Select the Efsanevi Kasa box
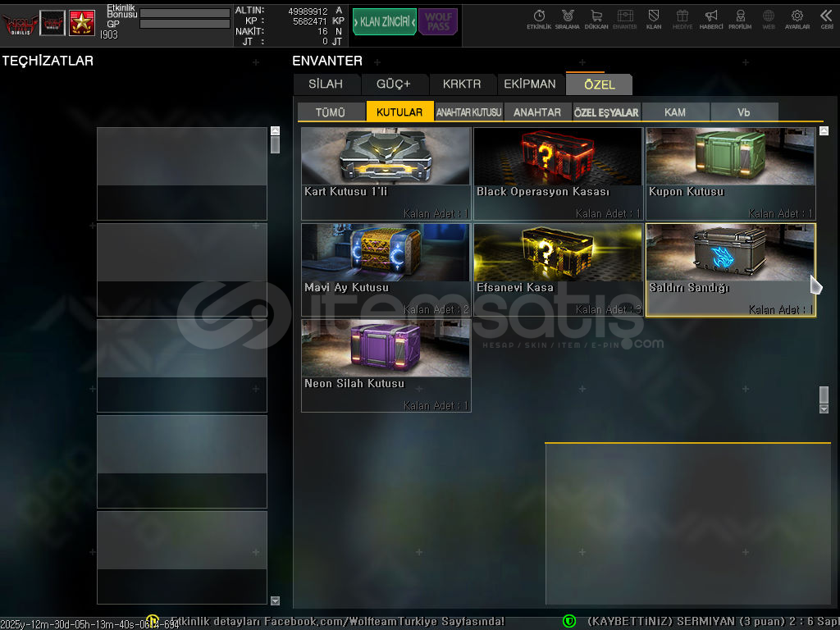This screenshot has height=630, width=840. click(x=558, y=269)
